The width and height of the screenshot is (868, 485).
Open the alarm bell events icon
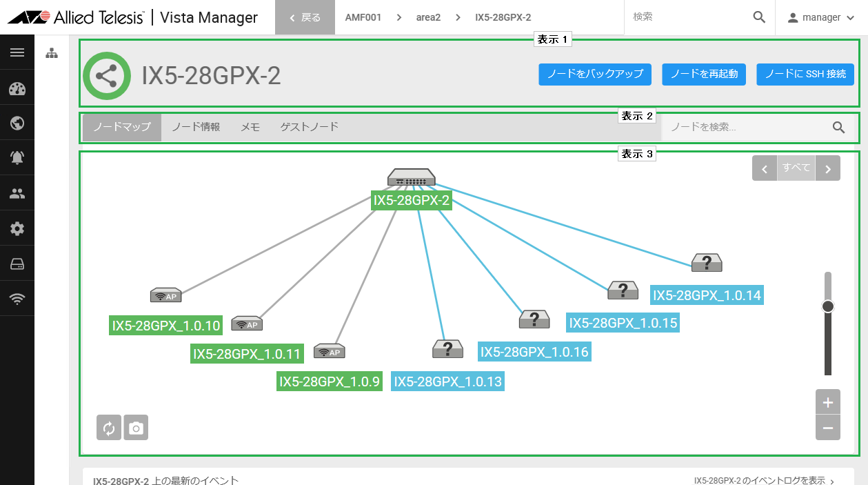point(17,158)
